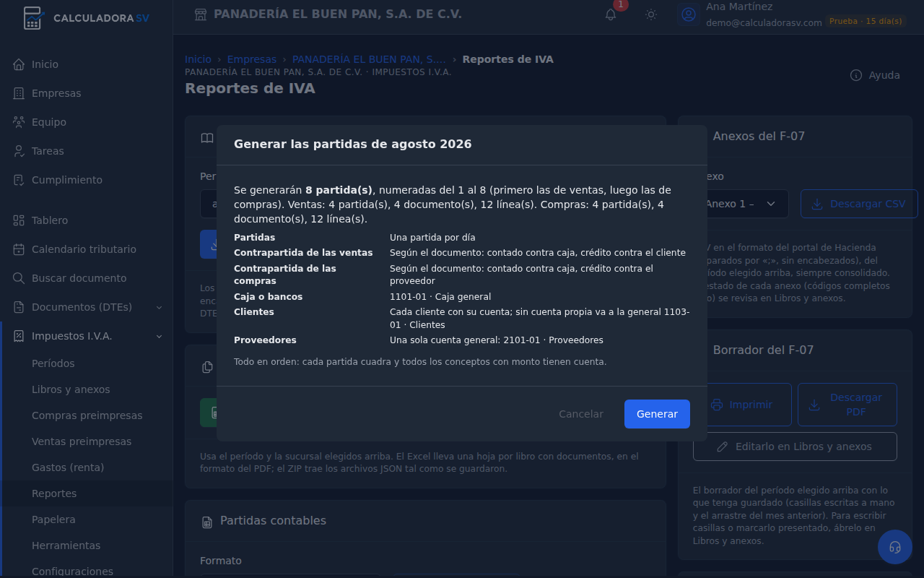924x578 pixels.
Task: Follow the PANADERÍA EL BUEN PAN breadcrumb link
Action: point(369,59)
